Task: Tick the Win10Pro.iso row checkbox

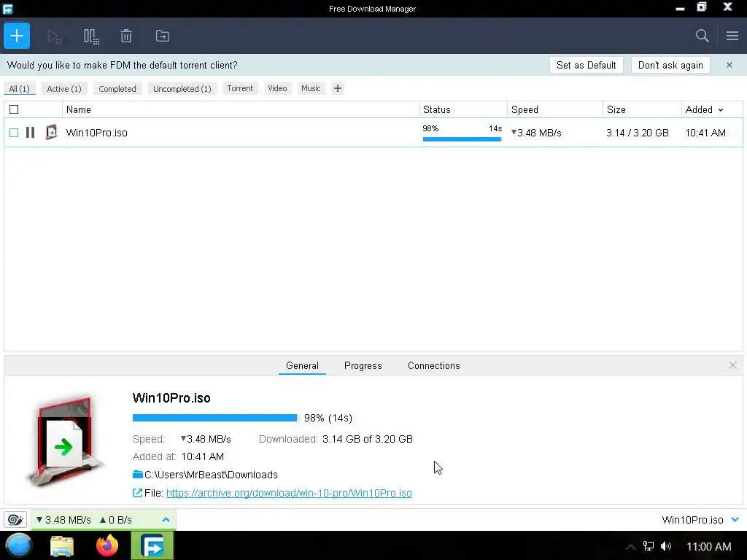Action: point(14,133)
